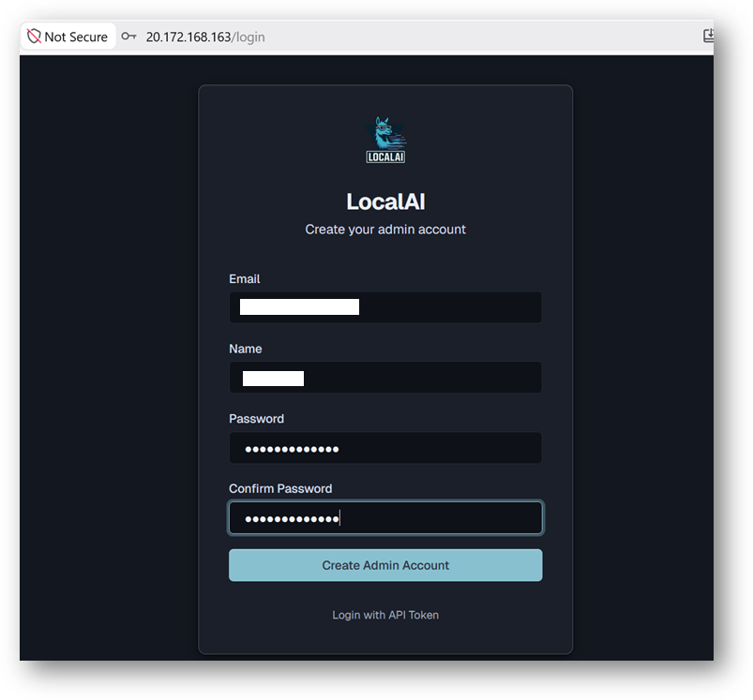Open the Login with API Token link
The height and width of the screenshot is (700, 753).
coord(385,615)
